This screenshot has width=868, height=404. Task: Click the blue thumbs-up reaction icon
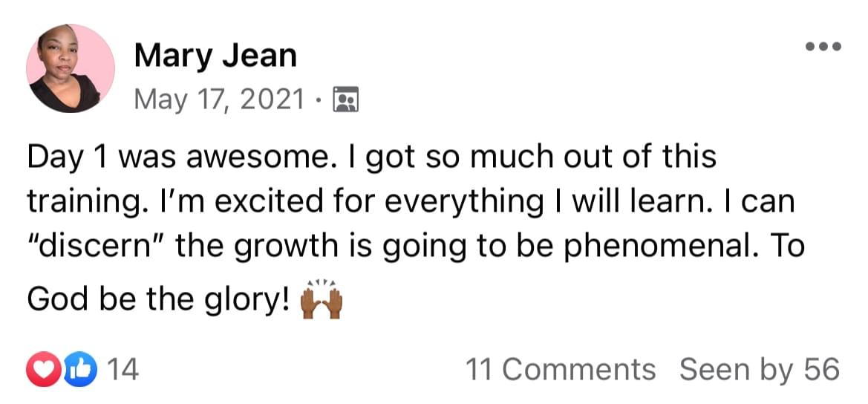pyautogui.click(x=75, y=370)
